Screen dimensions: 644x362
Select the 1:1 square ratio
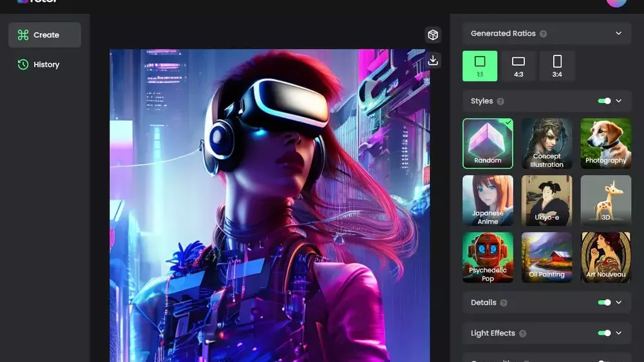480,66
